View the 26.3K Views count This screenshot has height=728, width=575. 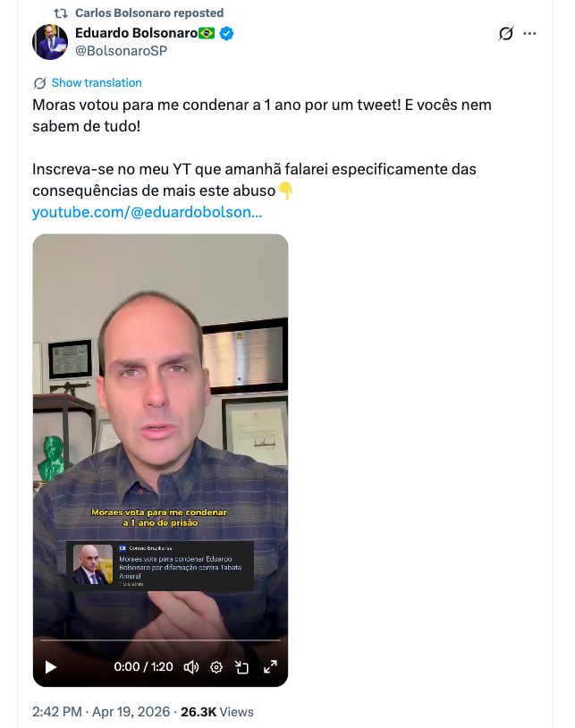(217, 712)
